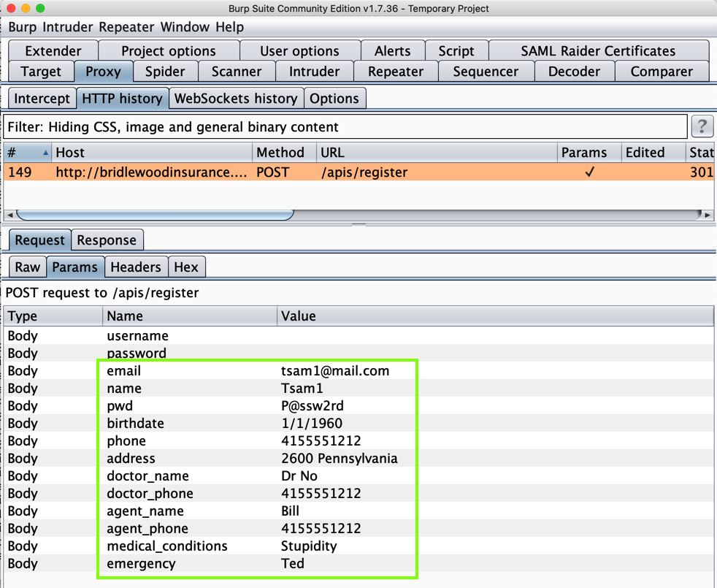This screenshot has height=588, width=717.
Task: Open the Intruder menu in menu bar
Action: tap(69, 27)
